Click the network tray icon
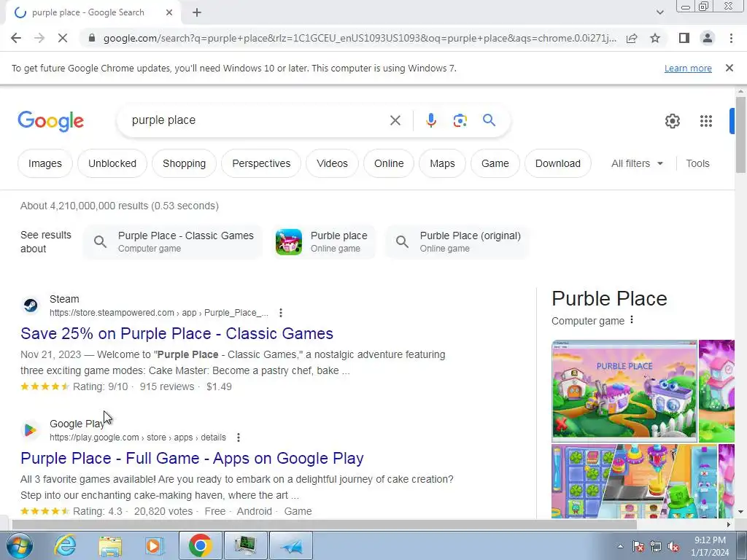The width and height of the screenshot is (747, 560). coord(656,547)
